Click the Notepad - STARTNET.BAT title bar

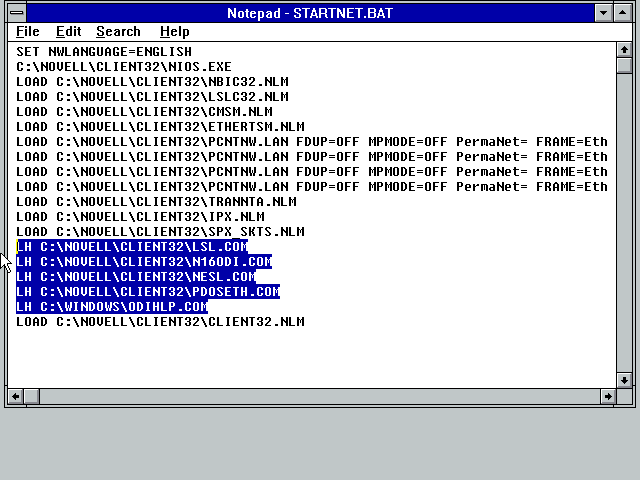point(310,13)
